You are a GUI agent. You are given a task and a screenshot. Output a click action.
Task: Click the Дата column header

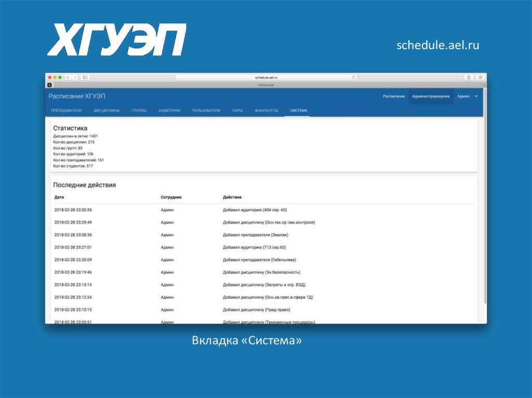point(59,197)
